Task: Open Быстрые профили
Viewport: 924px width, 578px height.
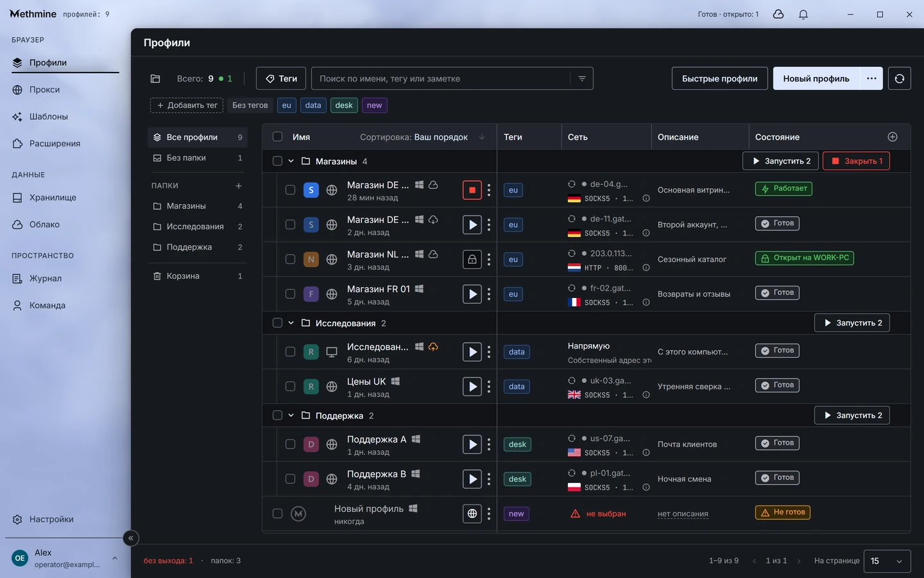Action: (720, 78)
